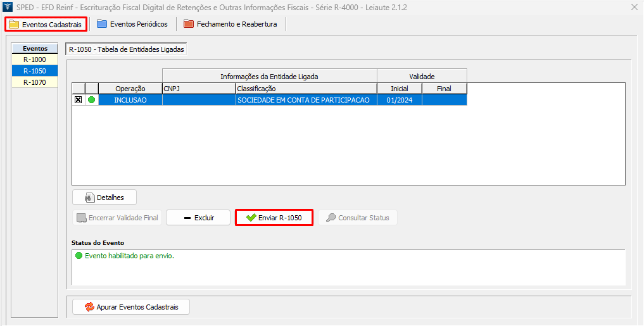This screenshot has height=326, width=644.
Task: Uncheck the INCLUSAO row checkbox
Action: pos(79,100)
